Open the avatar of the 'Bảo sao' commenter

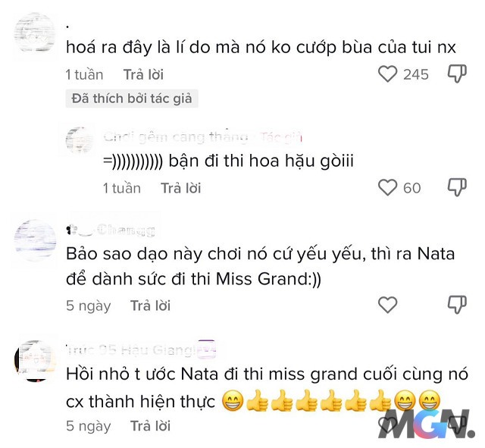pyautogui.click(x=35, y=240)
